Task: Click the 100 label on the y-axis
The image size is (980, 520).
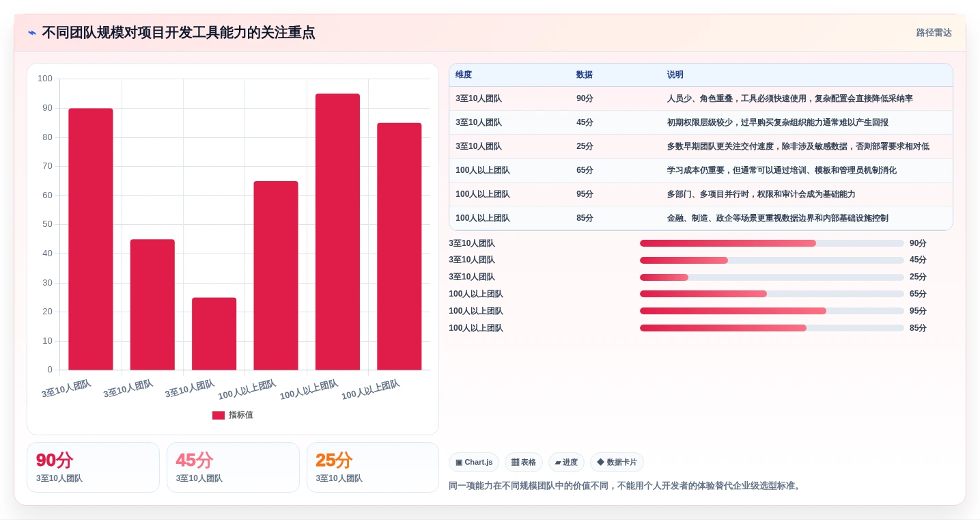Action: 45,79
